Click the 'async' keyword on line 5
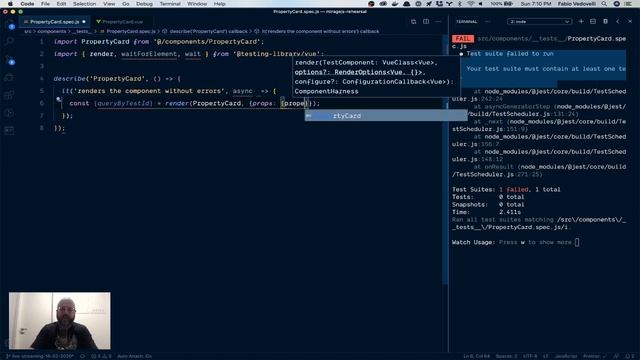 click(242, 91)
